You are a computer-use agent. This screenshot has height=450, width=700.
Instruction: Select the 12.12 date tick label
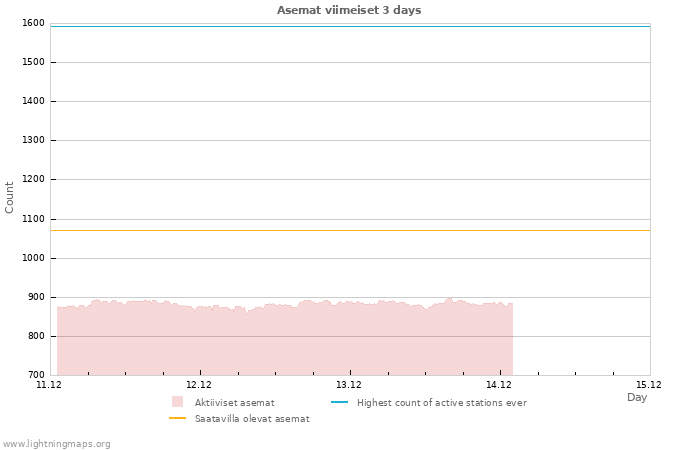[199, 385]
